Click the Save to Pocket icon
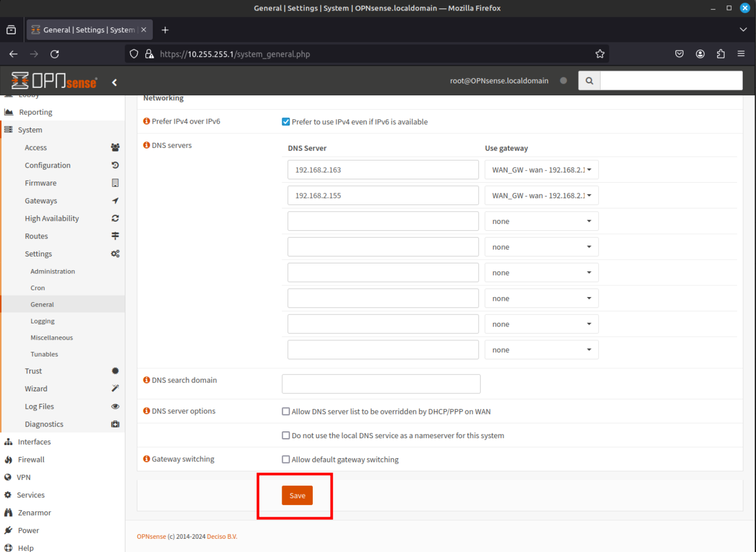This screenshot has width=756, height=552. click(680, 54)
